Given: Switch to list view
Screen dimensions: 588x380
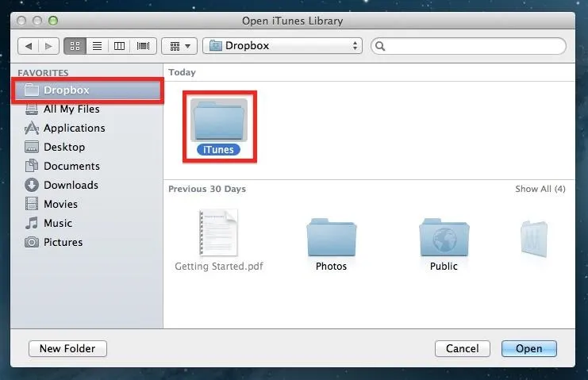Looking at the screenshot, I should point(97,46).
